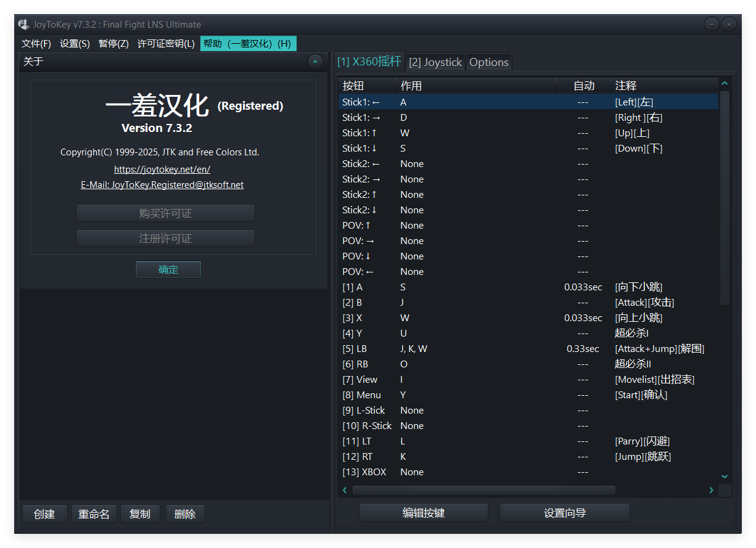Click the scroll-up arrow of the button list

[x=725, y=83]
